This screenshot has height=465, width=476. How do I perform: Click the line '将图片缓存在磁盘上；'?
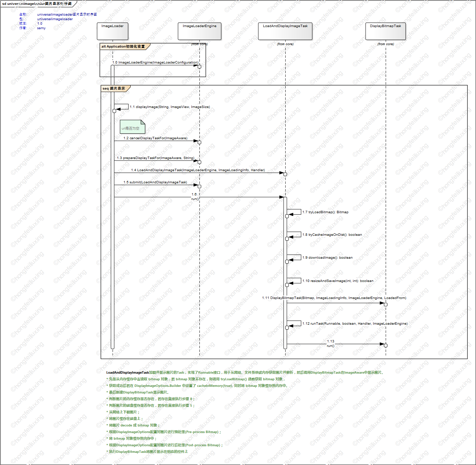click(x=125, y=419)
